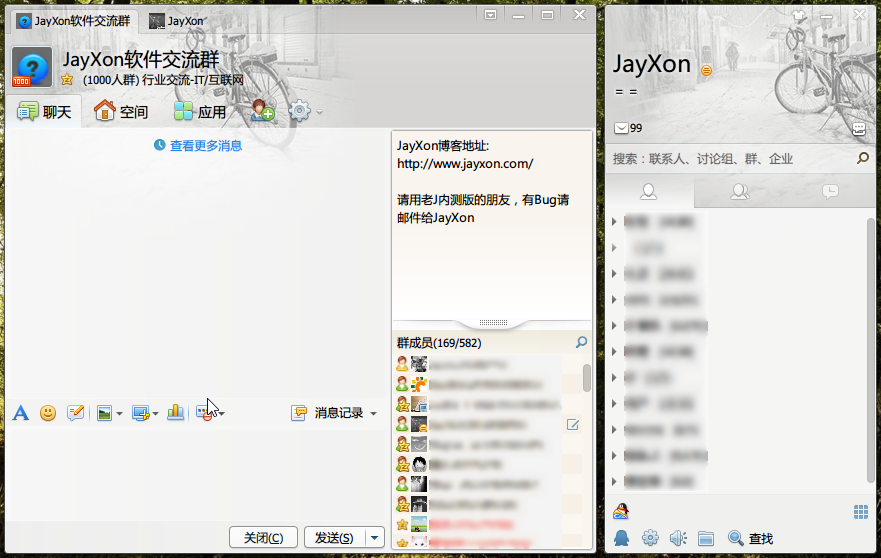This screenshot has width=881, height=558.
Task: Click the first member avatar in group member list
Action: click(x=419, y=364)
